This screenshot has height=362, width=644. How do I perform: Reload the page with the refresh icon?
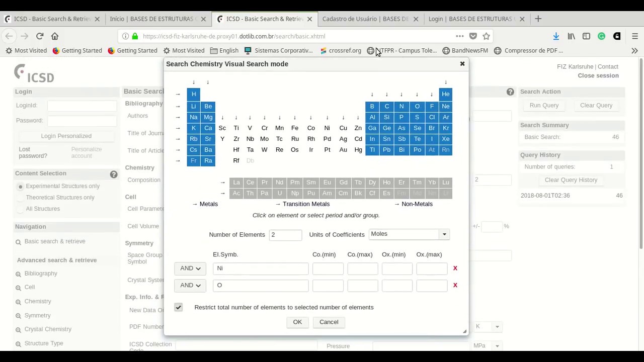(40, 36)
